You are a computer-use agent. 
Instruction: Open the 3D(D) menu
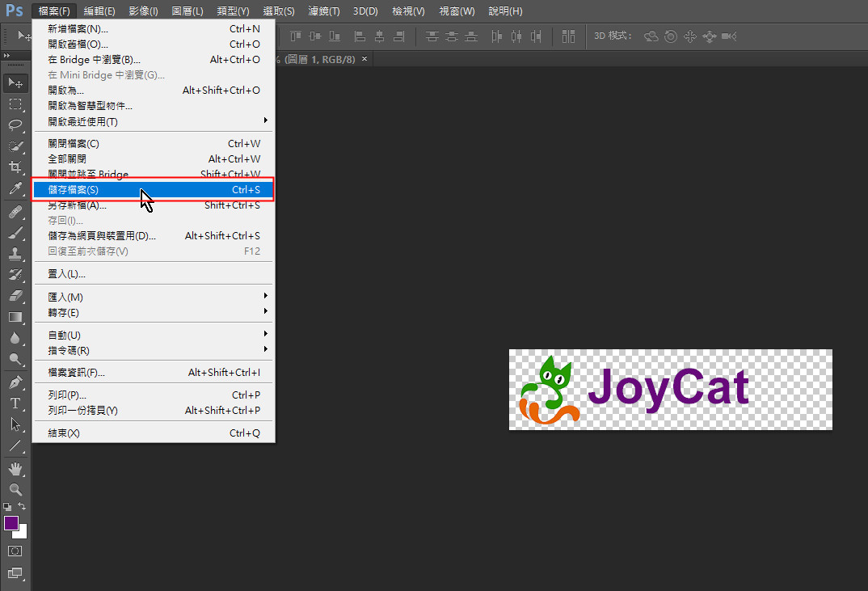365,11
